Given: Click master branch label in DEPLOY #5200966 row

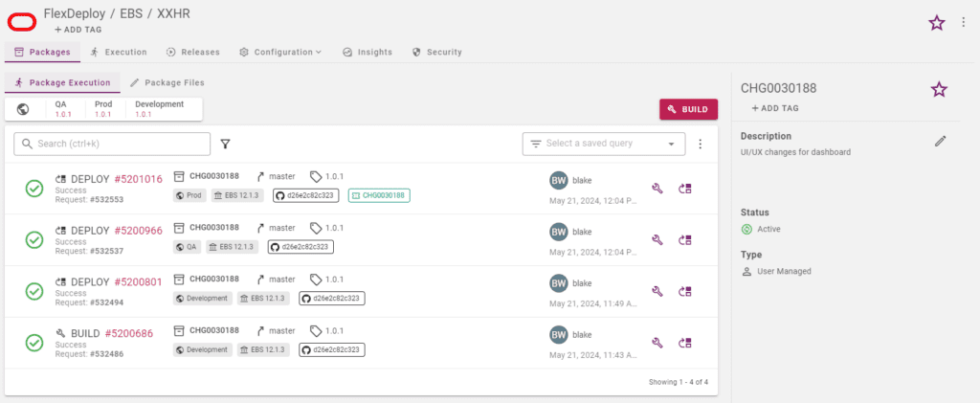Looking at the screenshot, I should click(x=282, y=228).
